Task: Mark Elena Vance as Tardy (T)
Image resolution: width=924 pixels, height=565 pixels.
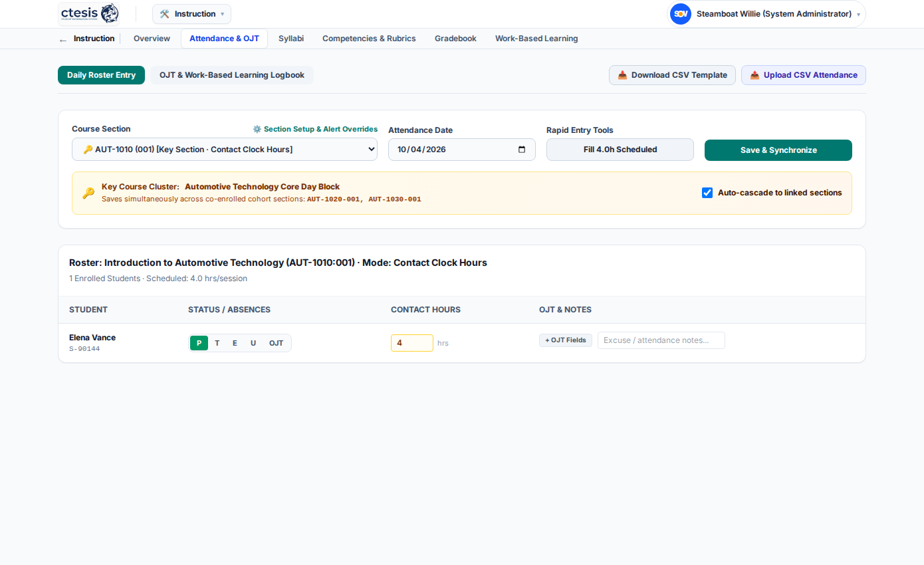Action: coord(217,343)
